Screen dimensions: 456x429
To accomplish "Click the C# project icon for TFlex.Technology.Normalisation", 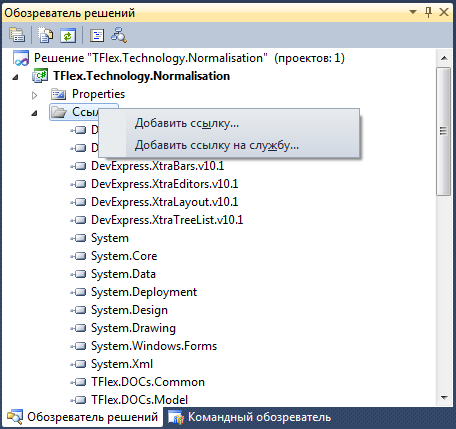I will tap(40, 76).
